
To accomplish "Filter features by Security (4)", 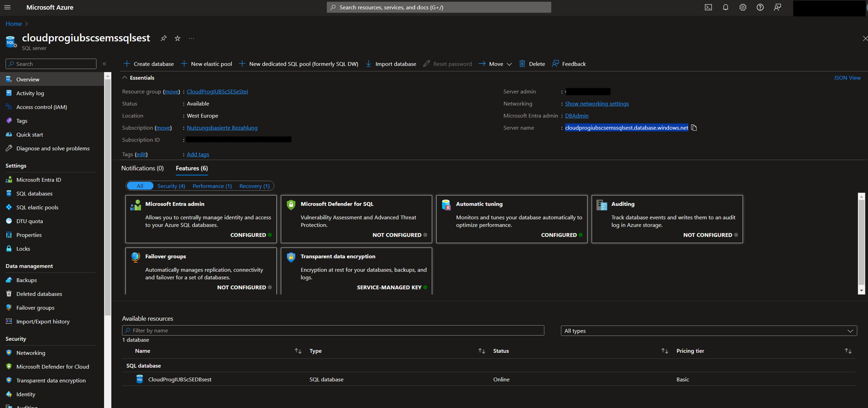I will click(171, 186).
